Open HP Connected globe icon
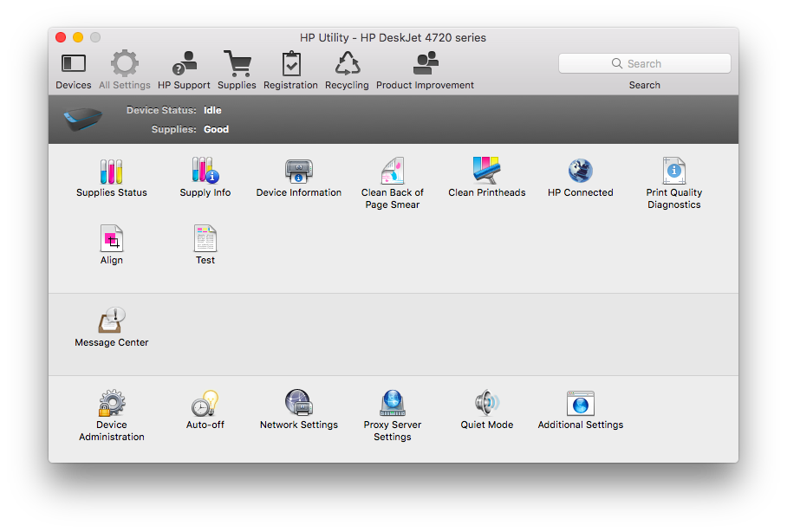The height and width of the screenshot is (532, 787). point(580,172)
